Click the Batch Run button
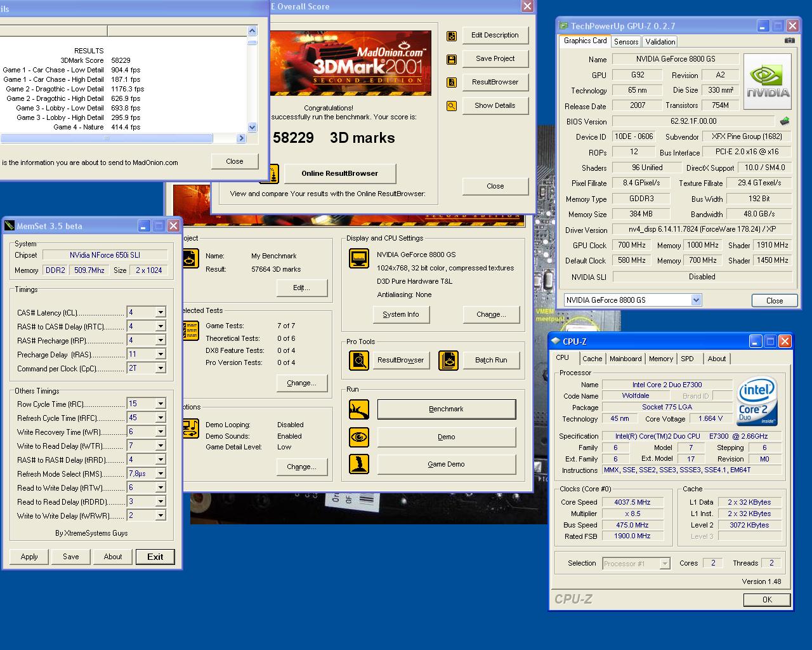 tap(491, 360)
